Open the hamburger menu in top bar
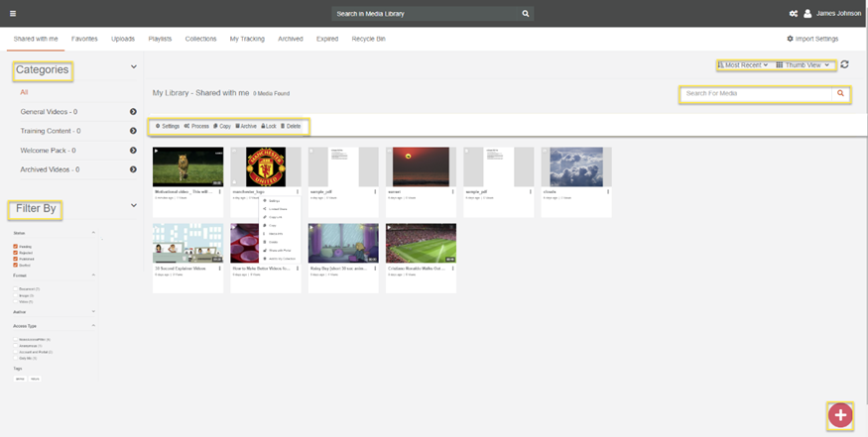Screen dimensions: 868x437 point(12,13)
